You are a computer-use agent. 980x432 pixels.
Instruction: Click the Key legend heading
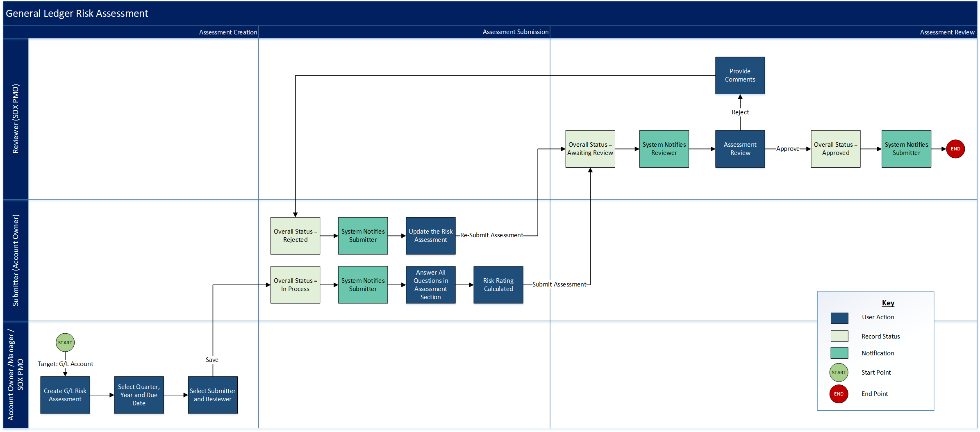click(x=888, y=303)
